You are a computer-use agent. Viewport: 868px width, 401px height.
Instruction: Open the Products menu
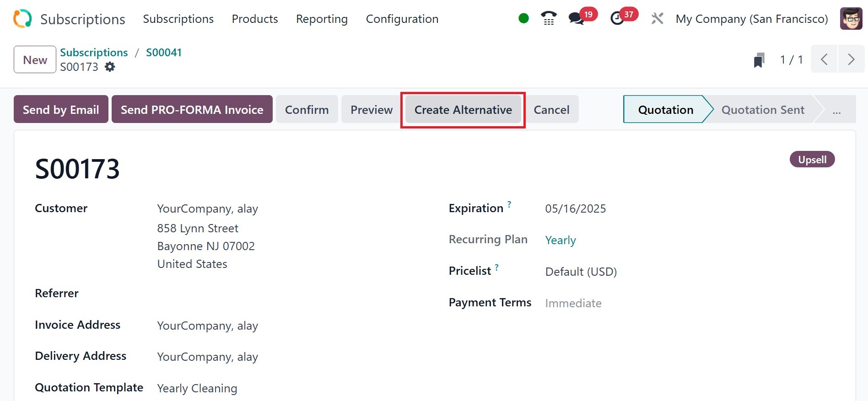coord(255,19)
